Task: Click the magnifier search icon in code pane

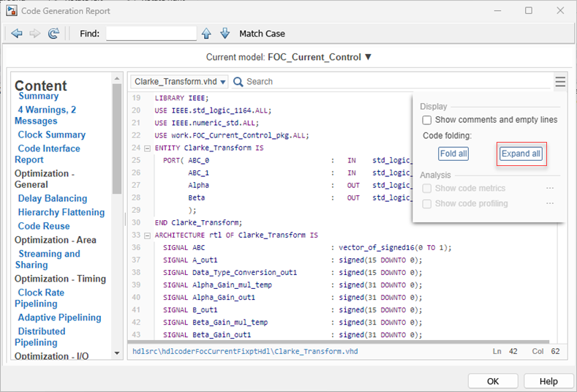Action: coord(238,82)
